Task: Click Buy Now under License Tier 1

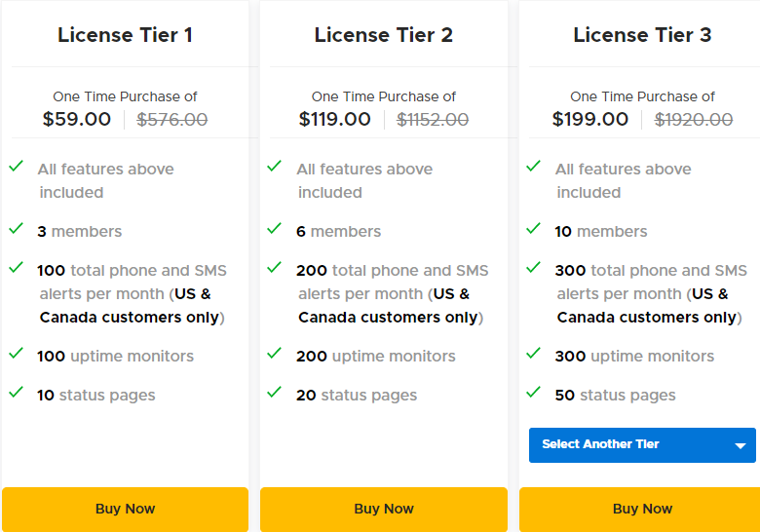Action: [x=125, y=509]
